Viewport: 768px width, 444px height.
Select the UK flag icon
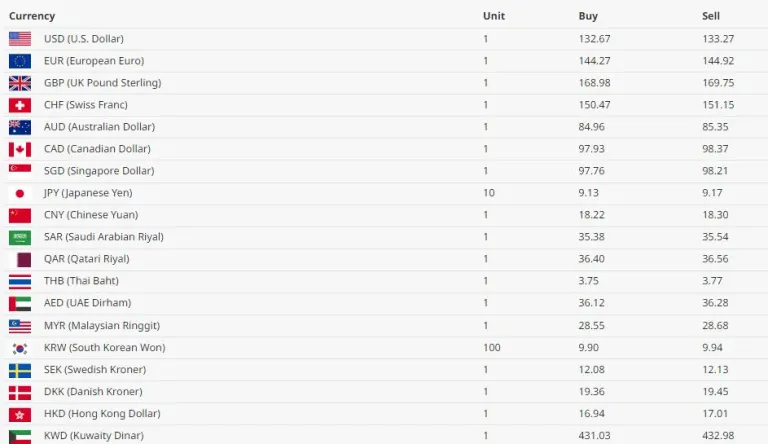[20, 83]
